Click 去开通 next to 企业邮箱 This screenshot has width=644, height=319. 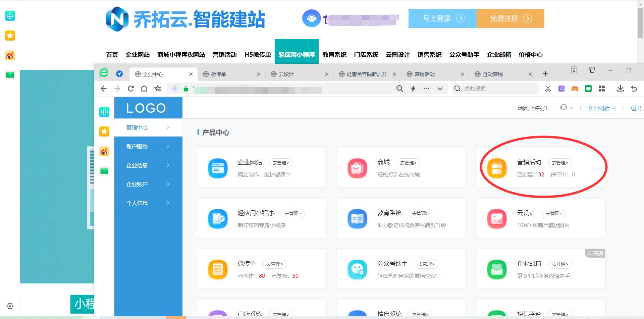point(560,264)
